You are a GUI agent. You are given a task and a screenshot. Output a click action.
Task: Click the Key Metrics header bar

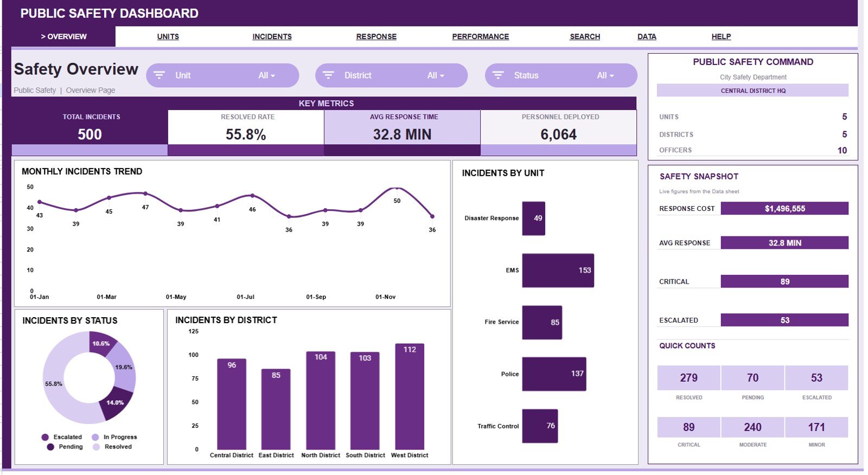tap(324, 103)
